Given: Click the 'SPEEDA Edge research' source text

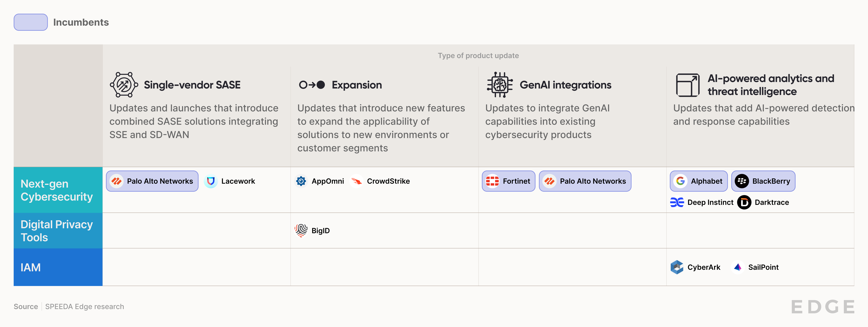Looking at the screenshot, I should click(x=85, y=307).
